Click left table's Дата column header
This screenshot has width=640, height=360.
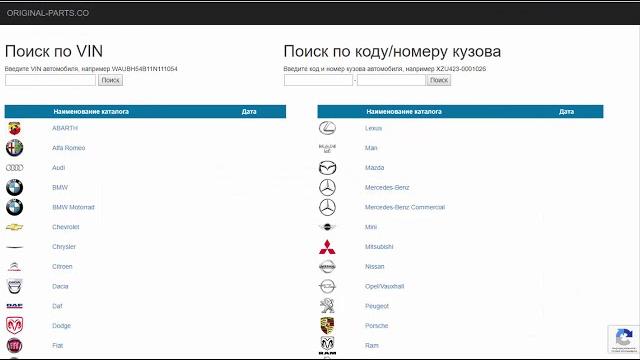[x=249, y=111]
